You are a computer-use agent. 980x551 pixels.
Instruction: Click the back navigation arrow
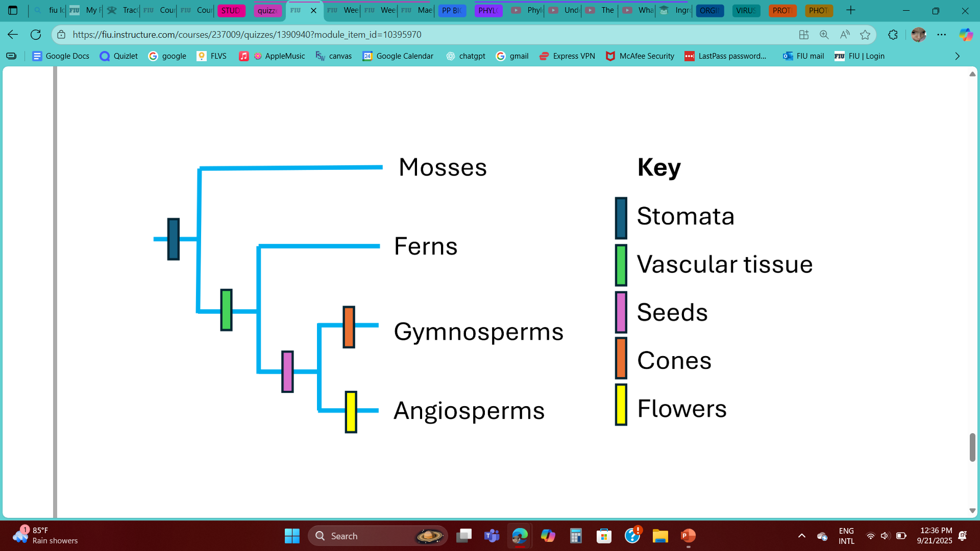pos(13,35)
